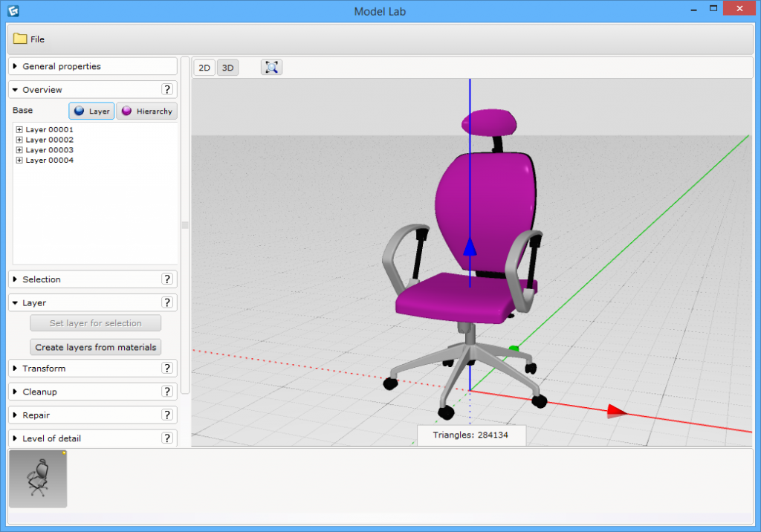Minimize the Model Lab window
The height and width of the screenshot is (532, 761).
tap(693, 9)
